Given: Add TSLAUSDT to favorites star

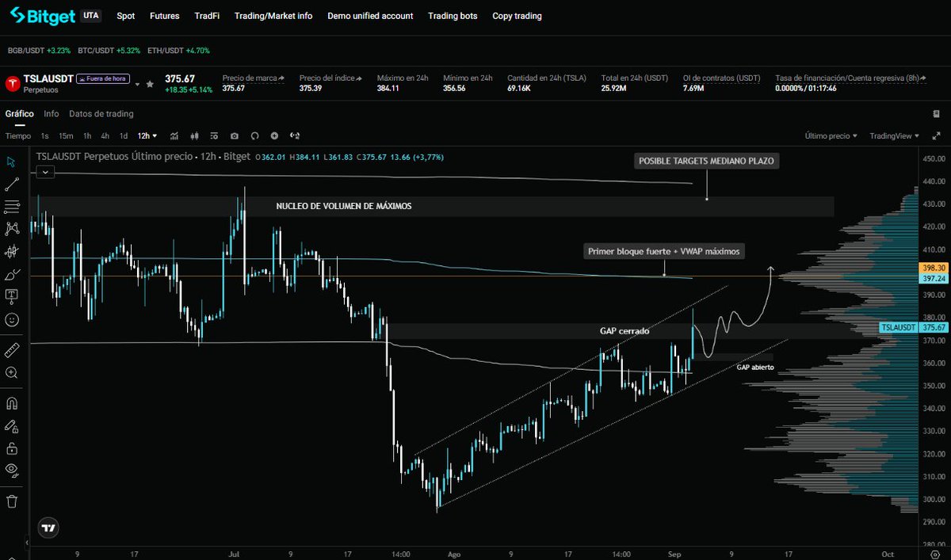Looking at the screenshot, I should [150, 83].
